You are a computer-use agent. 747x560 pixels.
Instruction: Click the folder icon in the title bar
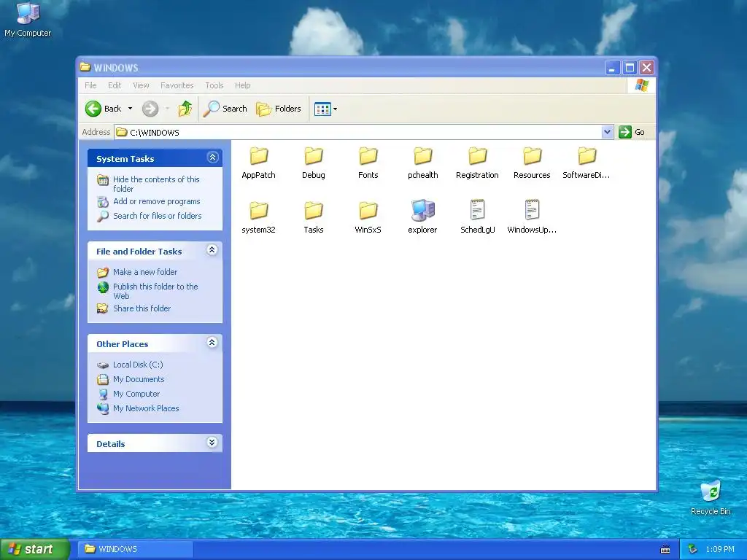pyautogui.click(x=85, y=67)
